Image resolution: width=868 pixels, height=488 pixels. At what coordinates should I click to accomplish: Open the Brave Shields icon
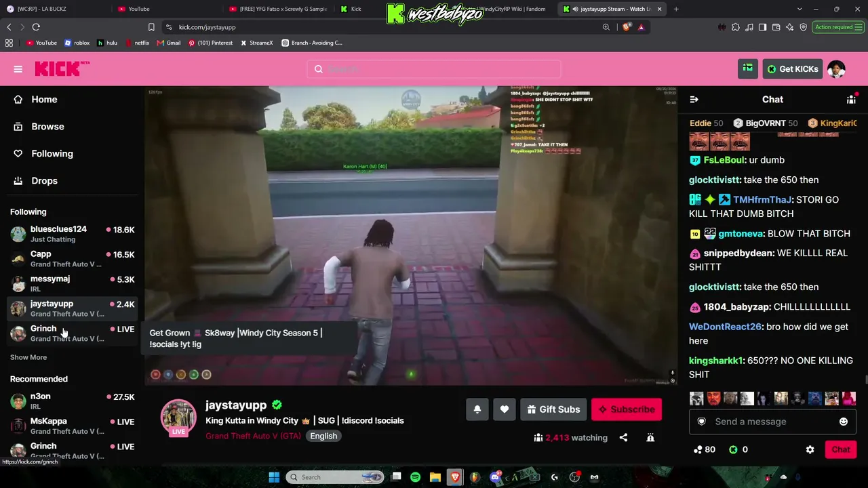(x=626, y=27)
